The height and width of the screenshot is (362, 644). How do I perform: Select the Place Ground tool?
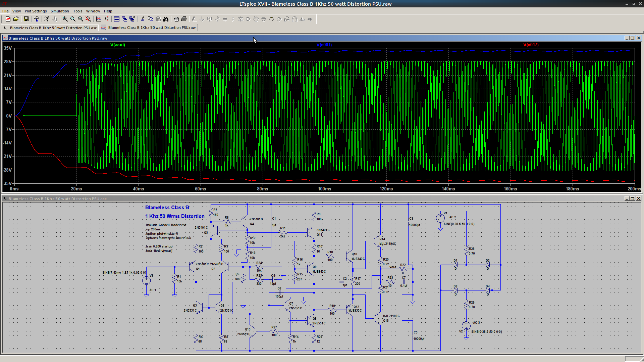(x=202, y=19)
